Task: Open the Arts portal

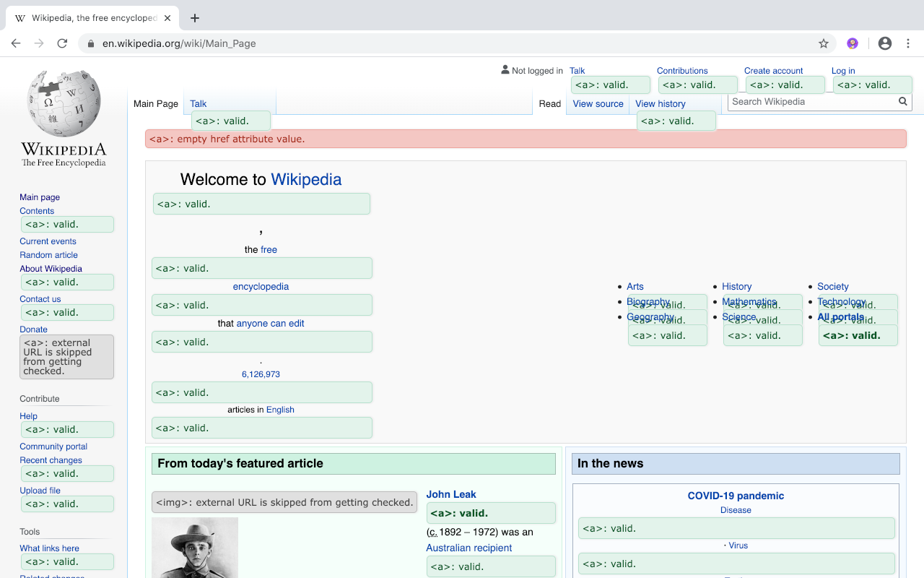Action: (635, 287)
